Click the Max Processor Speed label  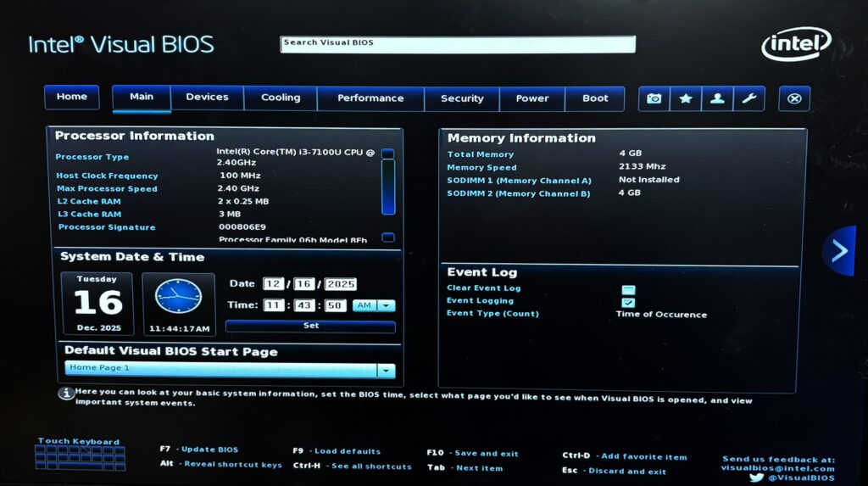click(x=107, y=188)
